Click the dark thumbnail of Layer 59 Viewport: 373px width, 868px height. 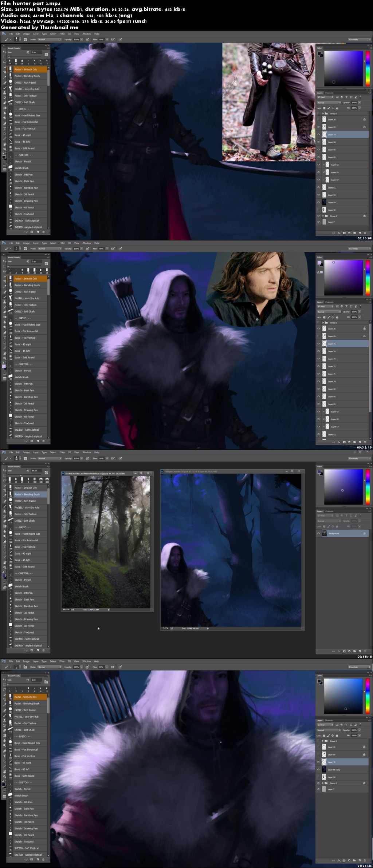point(324,202)
